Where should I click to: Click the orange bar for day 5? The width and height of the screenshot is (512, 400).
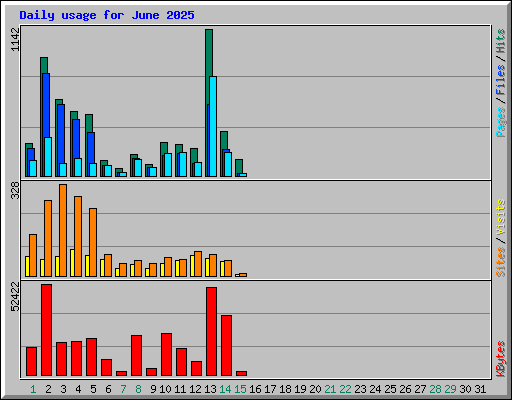click(93, 242)
